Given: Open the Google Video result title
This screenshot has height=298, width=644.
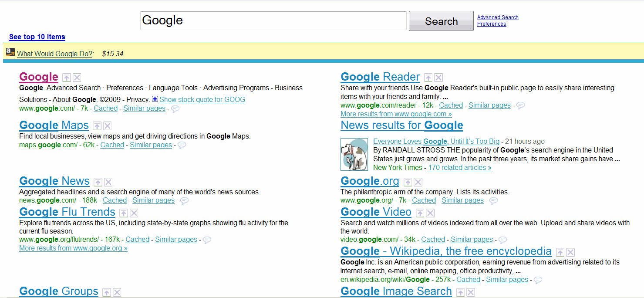Looking at the screenshot, I should click(x=376, y=212).
